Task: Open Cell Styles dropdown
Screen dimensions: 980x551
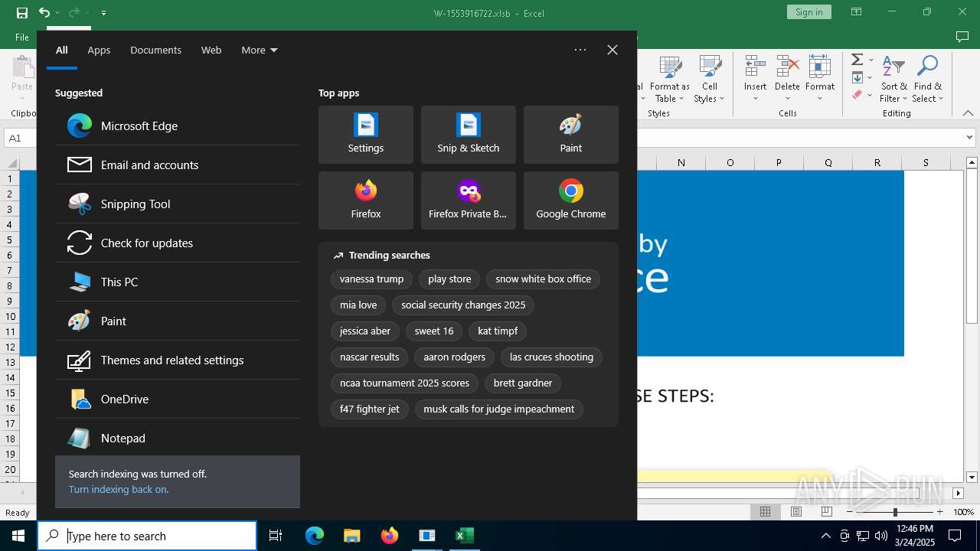Action: (x=710, y=80)
